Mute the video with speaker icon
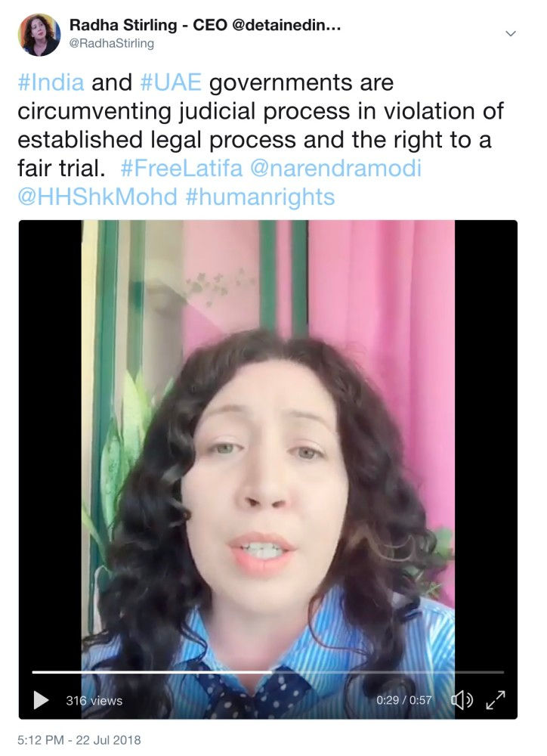 click(461, 700)
